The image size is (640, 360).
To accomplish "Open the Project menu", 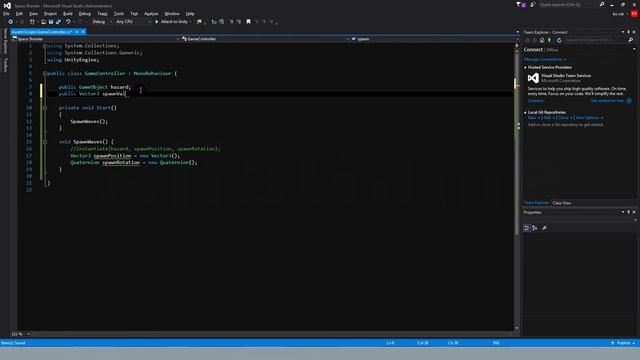I will pos(50,13).
